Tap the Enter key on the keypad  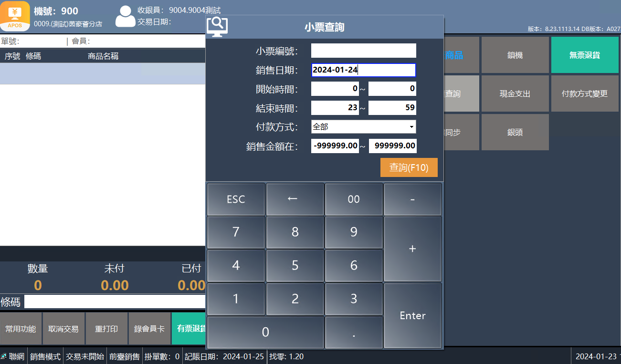pyautogui.click(x=413, y=315)
